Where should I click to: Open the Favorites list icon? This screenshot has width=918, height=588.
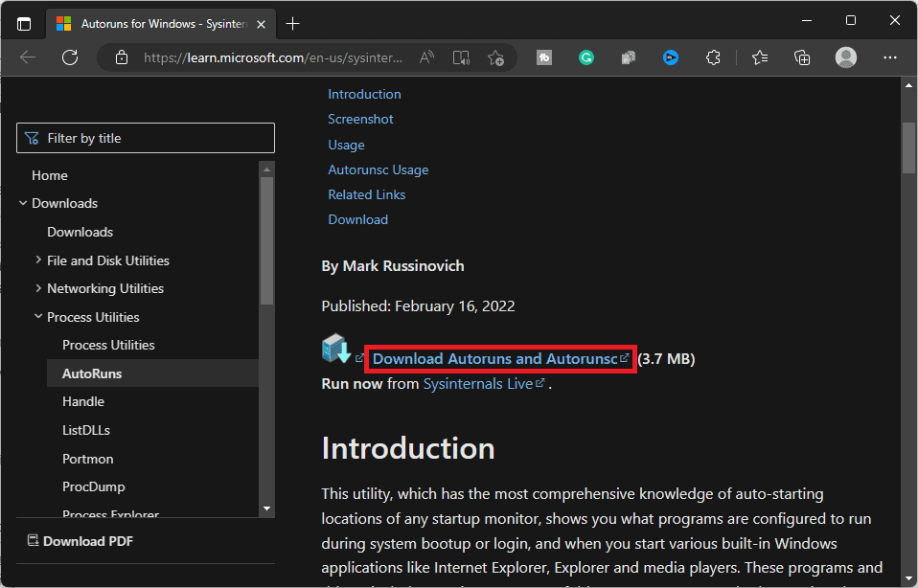[x=760, y=57]
